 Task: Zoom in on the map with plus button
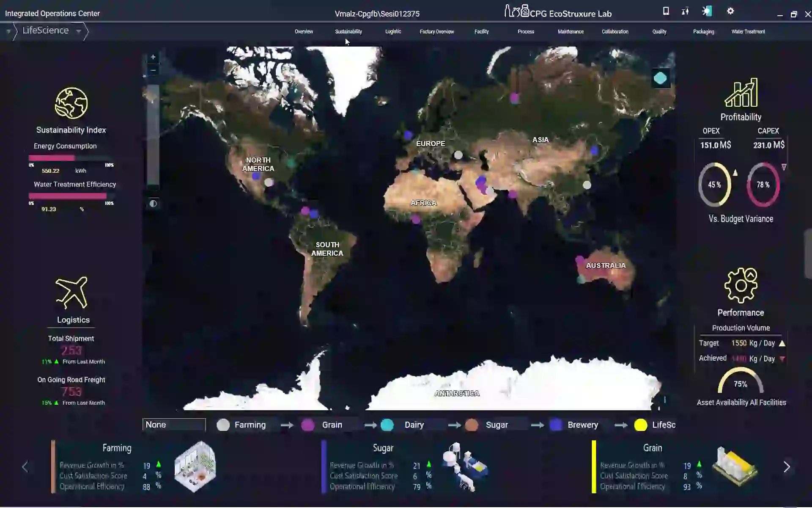click(x=153, y=57)
